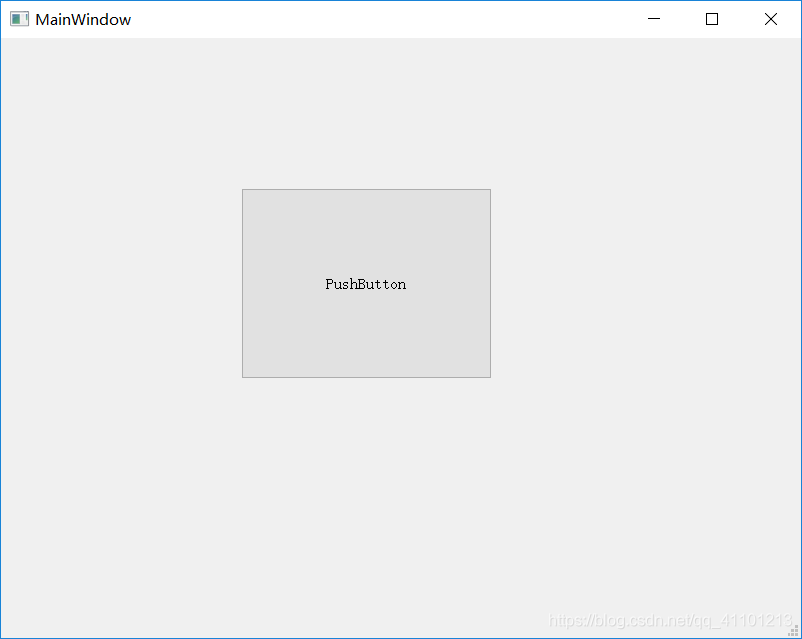Maximize the MainWindow window

coord(711,19)
